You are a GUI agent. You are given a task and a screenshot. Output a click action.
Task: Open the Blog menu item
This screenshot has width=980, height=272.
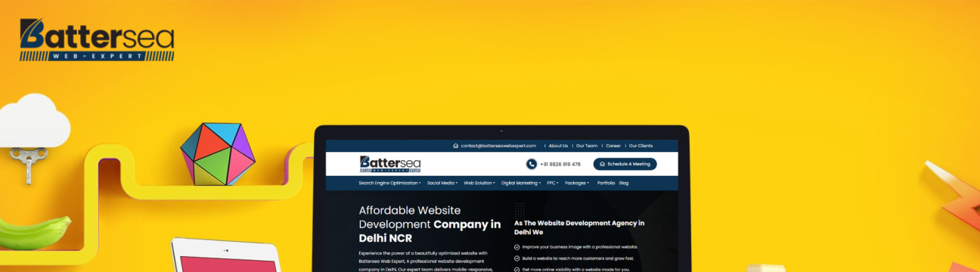(624, 183)
